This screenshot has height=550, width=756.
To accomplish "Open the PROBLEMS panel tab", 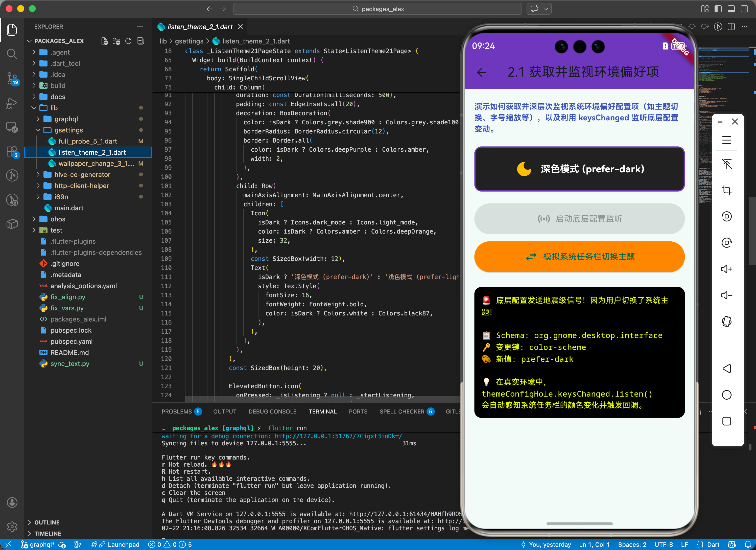I will pyautogui.click(x=177, y=411).
